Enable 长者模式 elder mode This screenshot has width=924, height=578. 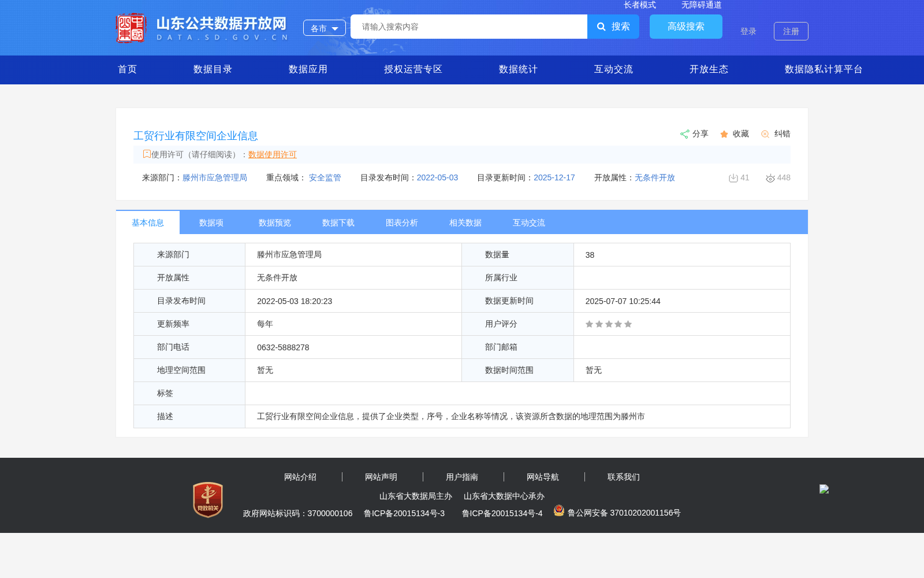(x=640, y=5)
